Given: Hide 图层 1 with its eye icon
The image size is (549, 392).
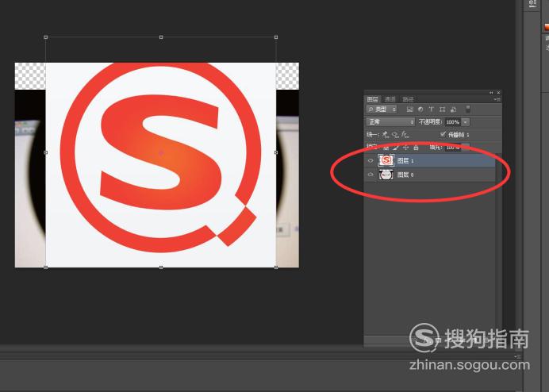Looking at the screenshot, I should (x=370, y=161).
